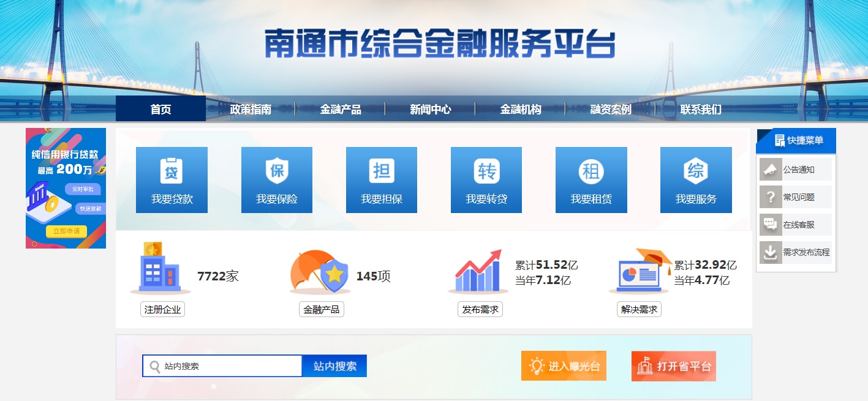Click the 南通市综合金融服务平台 site title
The height and width of the screenshot is (401, 868).
[440, 44]
